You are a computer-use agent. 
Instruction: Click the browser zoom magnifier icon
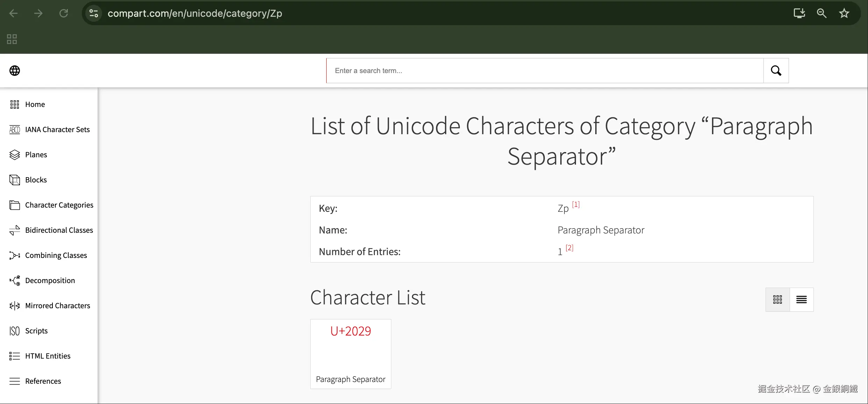pos(821,13)
